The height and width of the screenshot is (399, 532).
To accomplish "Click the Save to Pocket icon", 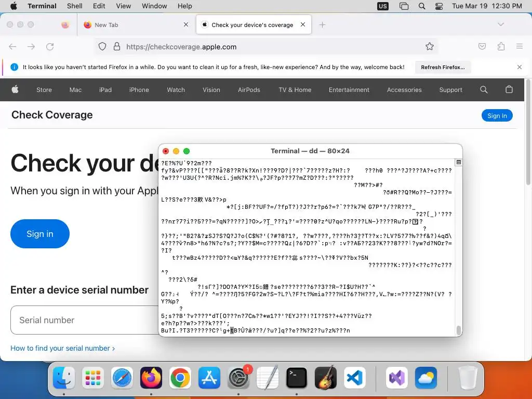I will pyautogui.click(x=482, y=46).
